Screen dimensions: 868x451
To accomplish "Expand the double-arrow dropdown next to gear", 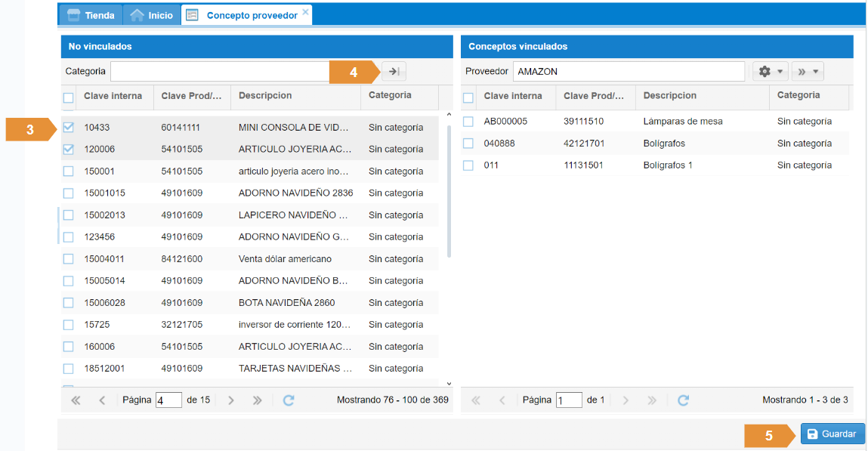I will pos(807,72).
